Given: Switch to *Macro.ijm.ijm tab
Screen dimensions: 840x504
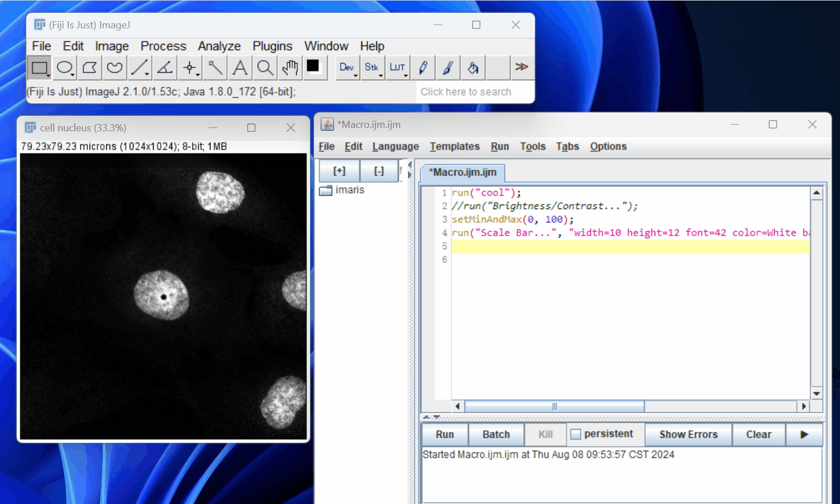Looking at the screenshot, I should (463, 172).
